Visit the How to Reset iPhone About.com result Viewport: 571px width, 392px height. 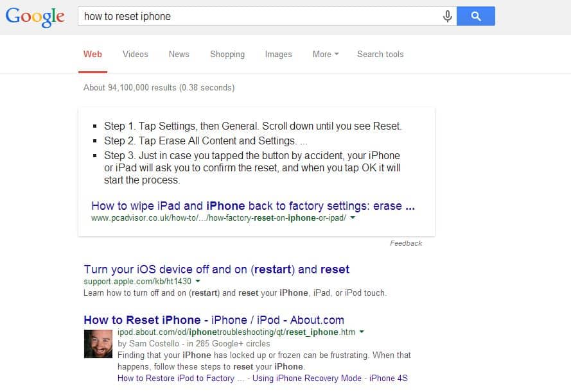point(213,320)
